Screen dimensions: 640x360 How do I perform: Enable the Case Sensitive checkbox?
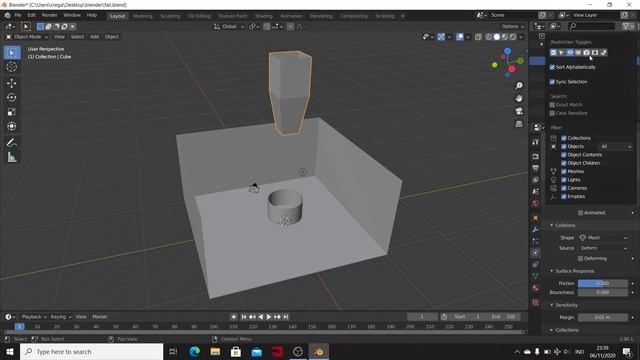[552, 113]
